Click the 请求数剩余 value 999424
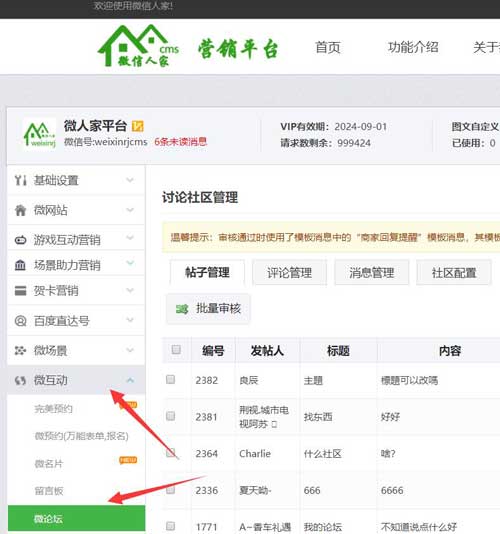The height and width of the screenshot is (534, 500). (x=354, y=143)
